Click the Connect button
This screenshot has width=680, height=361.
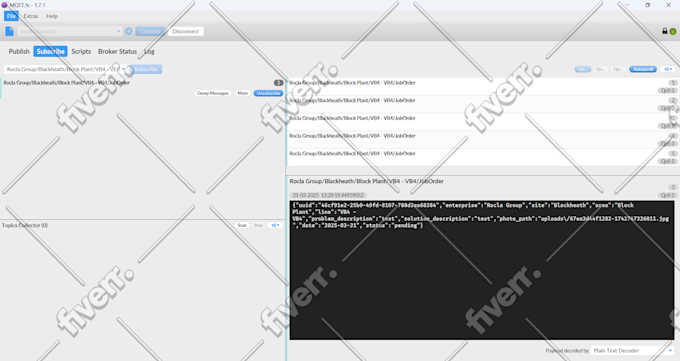pyautogui.click(x=150, y=31)
